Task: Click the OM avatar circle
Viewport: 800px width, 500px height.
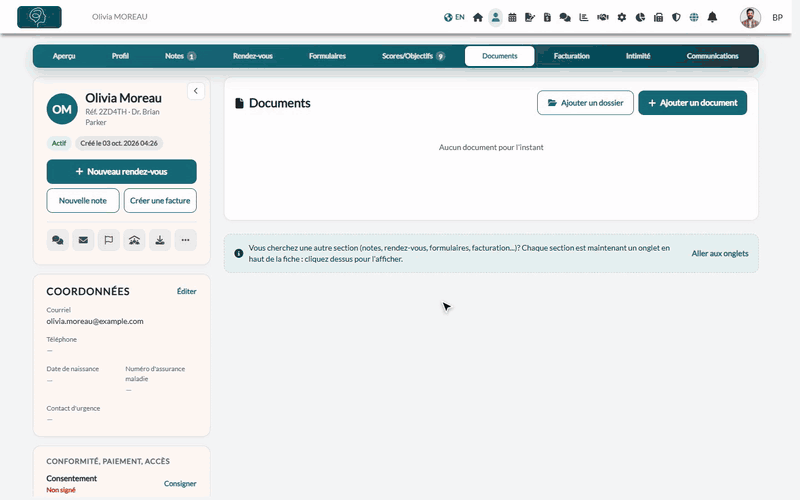Action: 62,109
